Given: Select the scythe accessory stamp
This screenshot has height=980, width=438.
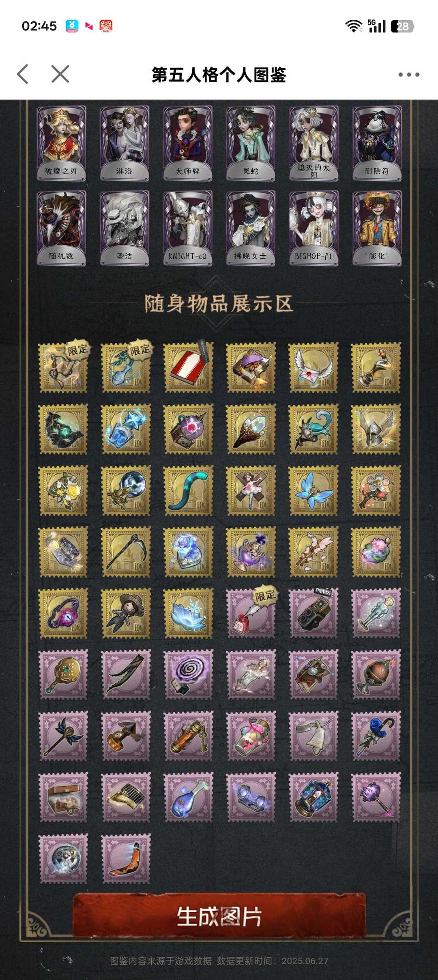Looking at the screenshot, I should (126, 552).
